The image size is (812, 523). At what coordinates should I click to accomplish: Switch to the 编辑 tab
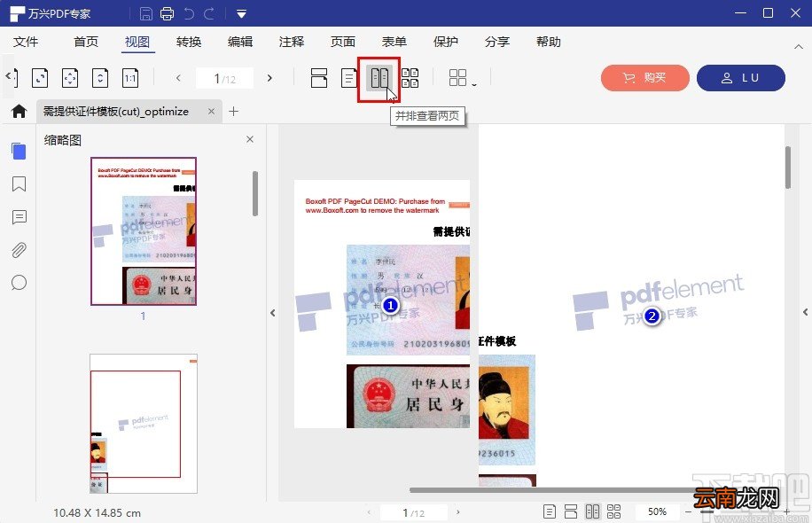pos(240,42)
